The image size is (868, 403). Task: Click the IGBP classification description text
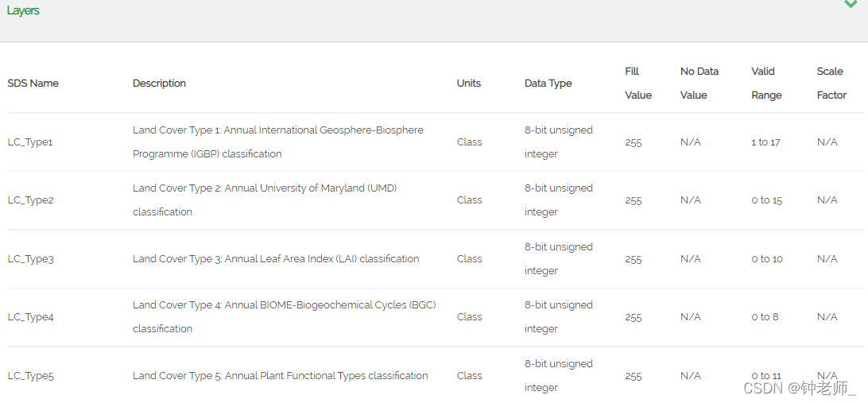click(278, 141)
